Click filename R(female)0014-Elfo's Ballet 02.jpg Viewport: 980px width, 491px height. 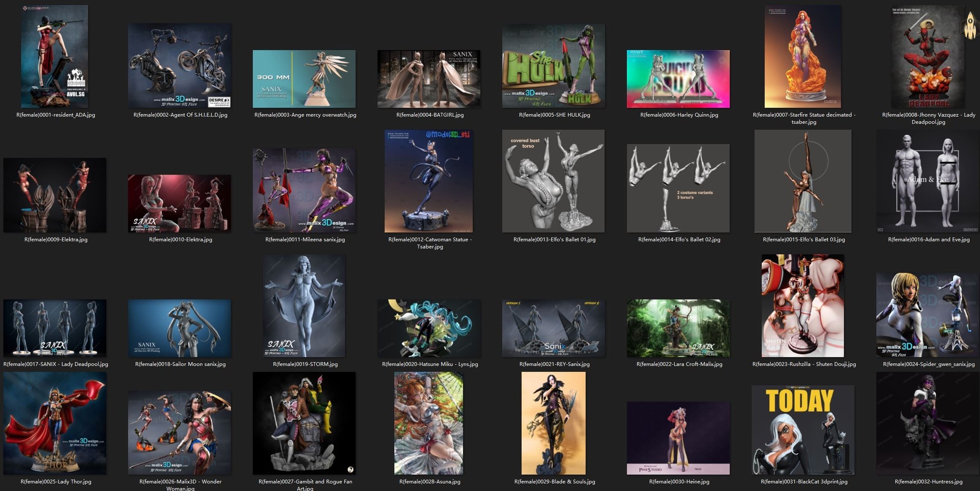point(679,239)
